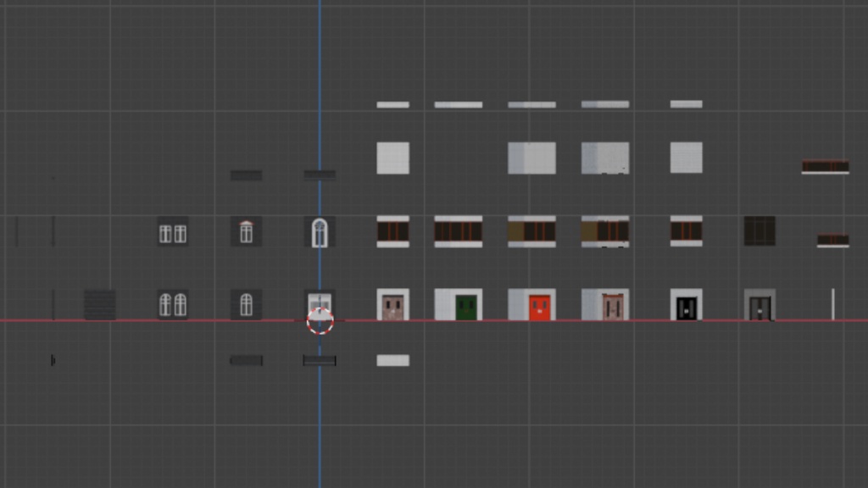Select the top white strip above the green door
This screenshot has width=868, height=488.
[459, 104]
